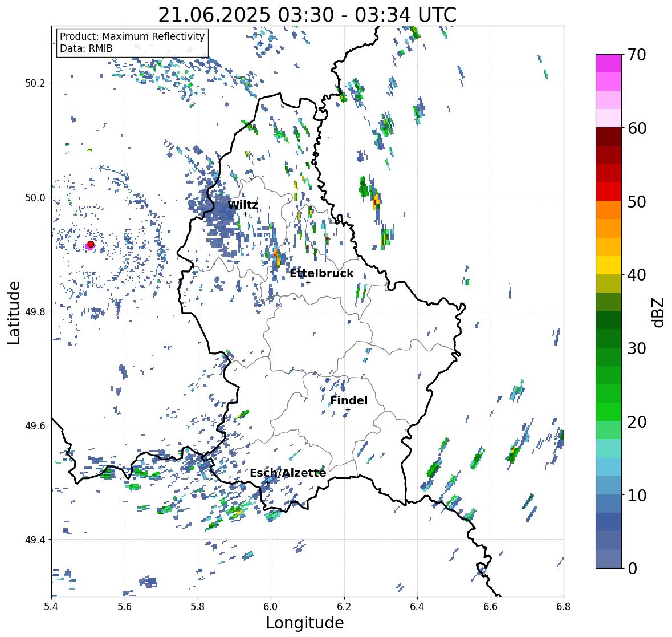
Task: Click the 6.4 longitude tick label
Action: 417,607
